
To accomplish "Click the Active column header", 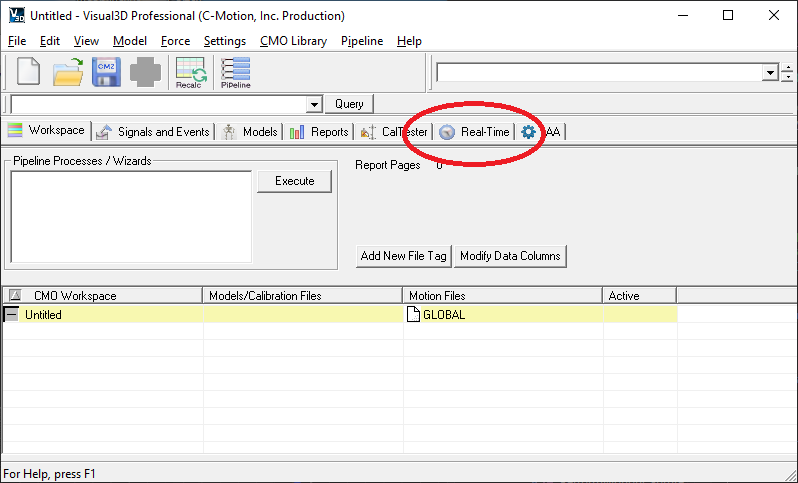I will 640,295.
